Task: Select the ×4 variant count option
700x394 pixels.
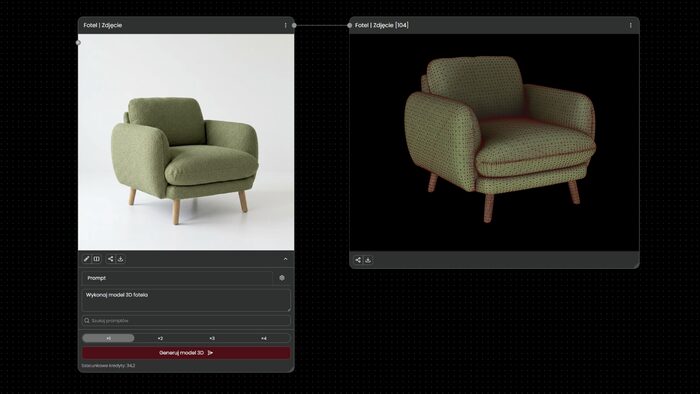Action: click(264, 338)
